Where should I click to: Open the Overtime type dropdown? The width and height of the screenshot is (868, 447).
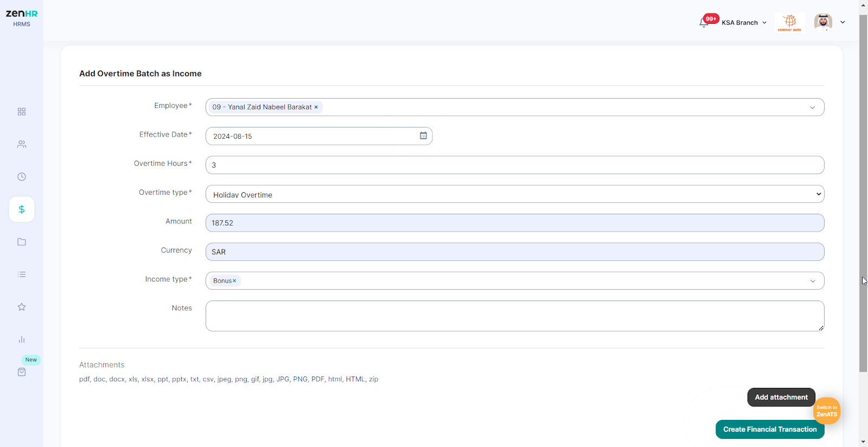(515, 194)
